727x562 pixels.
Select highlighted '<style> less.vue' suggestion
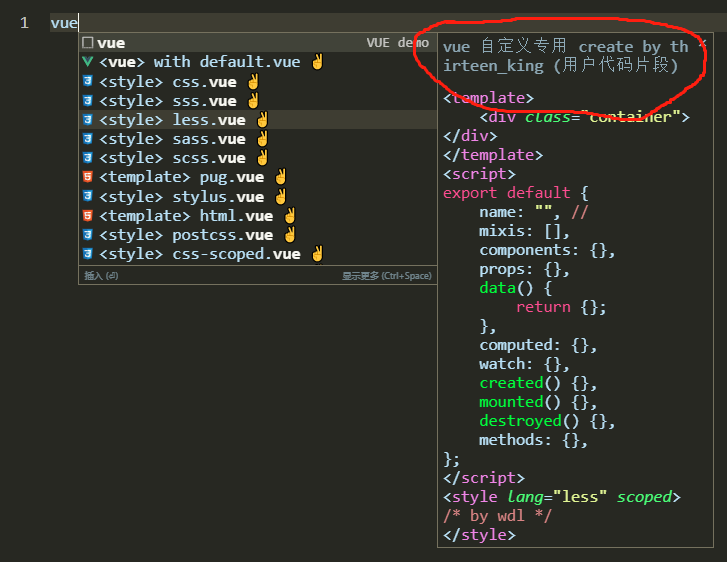click(258, 119)
